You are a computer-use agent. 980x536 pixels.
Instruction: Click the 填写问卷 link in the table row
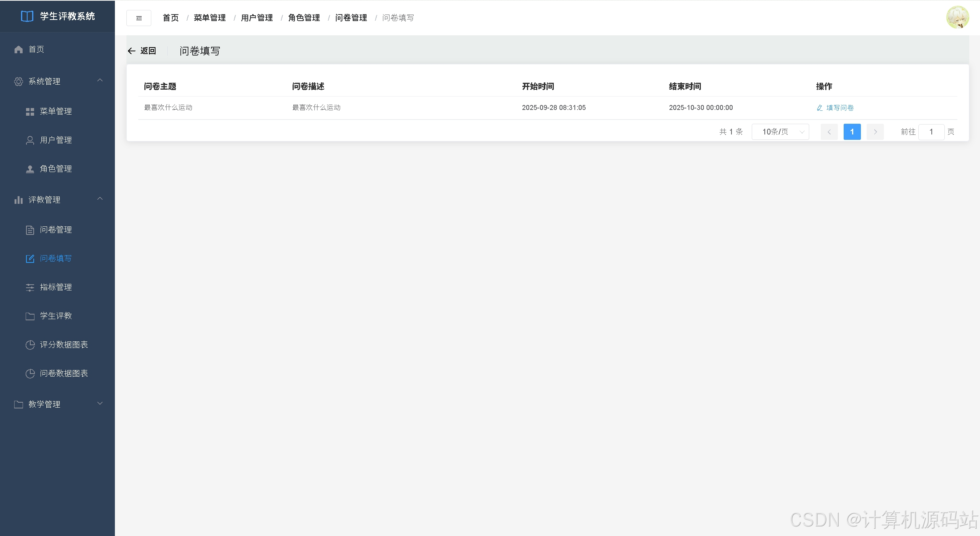pyautogui.click(x=840, y=108)
